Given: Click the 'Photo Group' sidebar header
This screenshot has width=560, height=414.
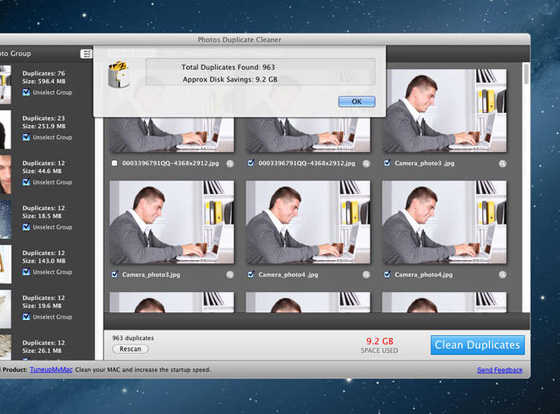Looking at the screenshot, I should click(15, 54).
